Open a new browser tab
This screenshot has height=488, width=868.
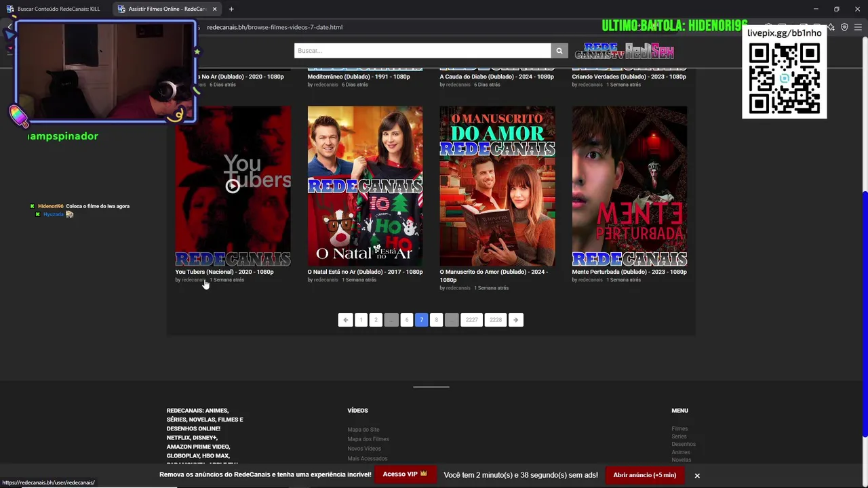(231, 9)
